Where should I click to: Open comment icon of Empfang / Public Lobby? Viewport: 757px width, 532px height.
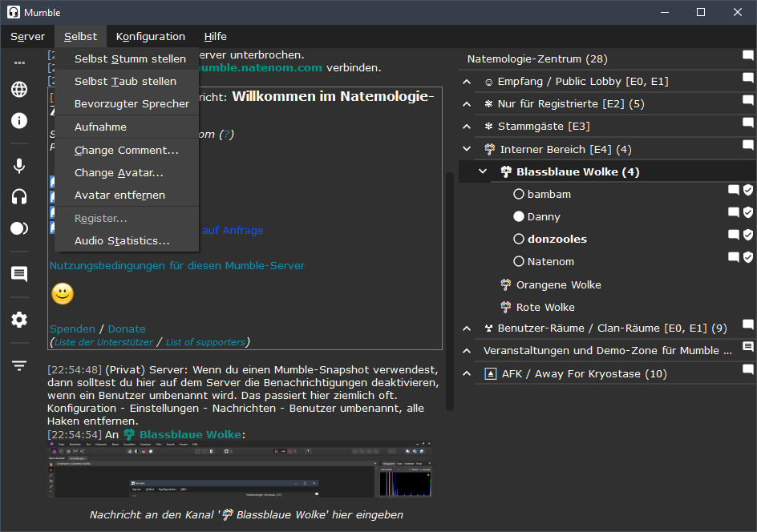[x=748, y=78]
